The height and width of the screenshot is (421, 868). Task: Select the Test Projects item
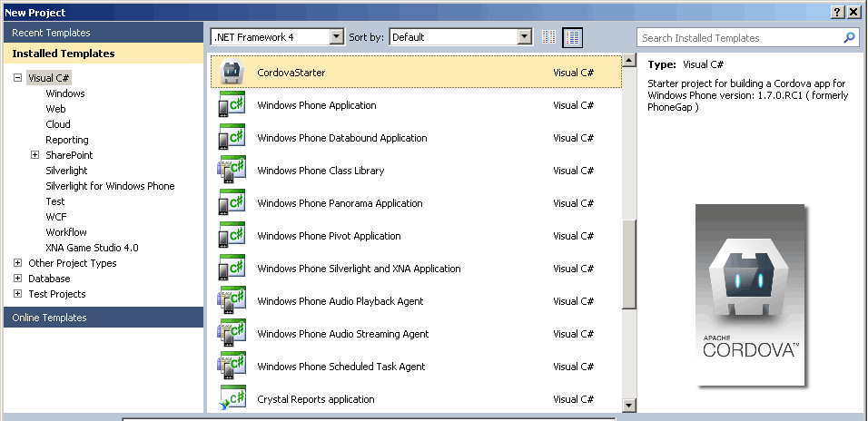pos(57,294)
